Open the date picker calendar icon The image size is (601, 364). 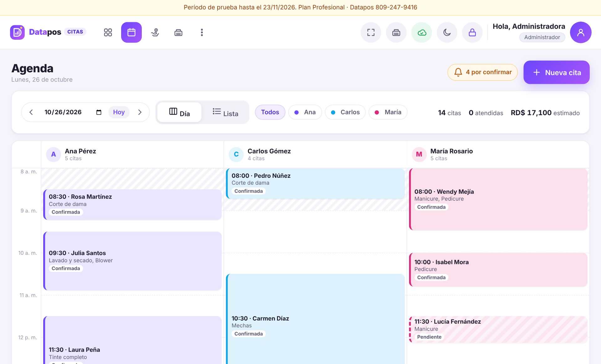(x=99, y=112)
